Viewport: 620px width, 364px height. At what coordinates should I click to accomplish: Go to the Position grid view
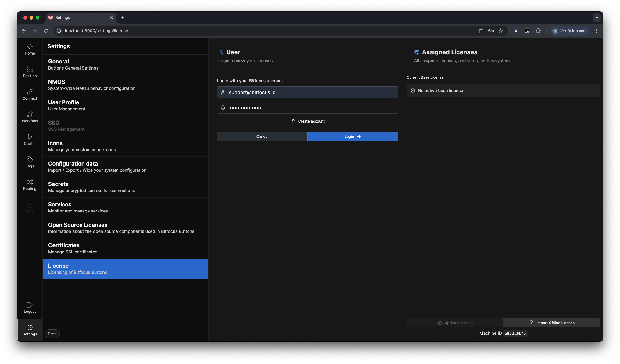click(x=30, y=72)
